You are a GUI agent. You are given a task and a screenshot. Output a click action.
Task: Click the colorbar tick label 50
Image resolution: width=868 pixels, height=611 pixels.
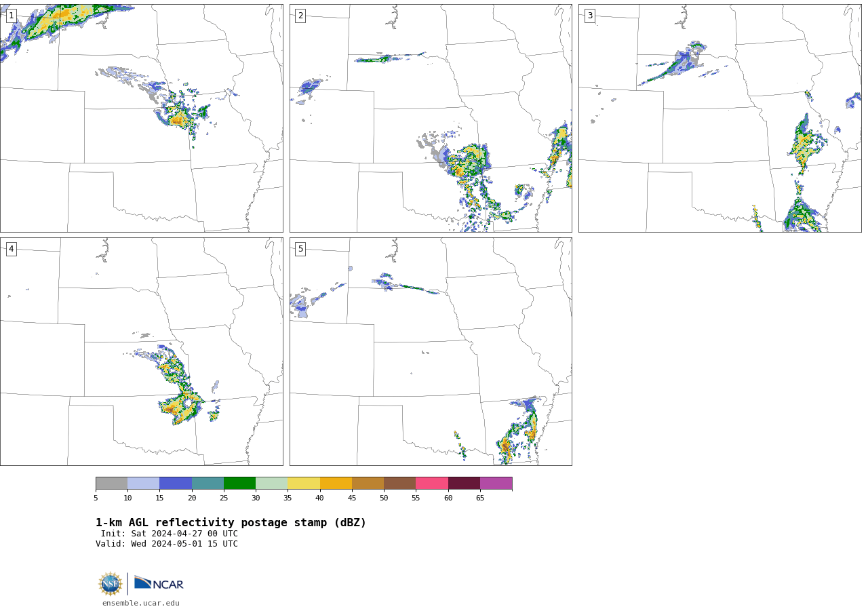[384, 498]
